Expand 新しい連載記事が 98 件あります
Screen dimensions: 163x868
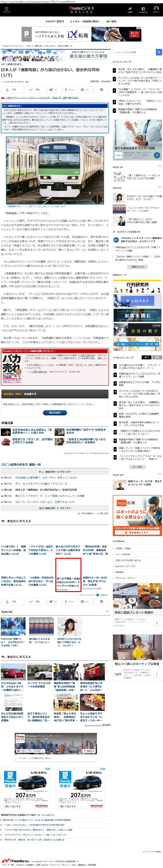55,472
